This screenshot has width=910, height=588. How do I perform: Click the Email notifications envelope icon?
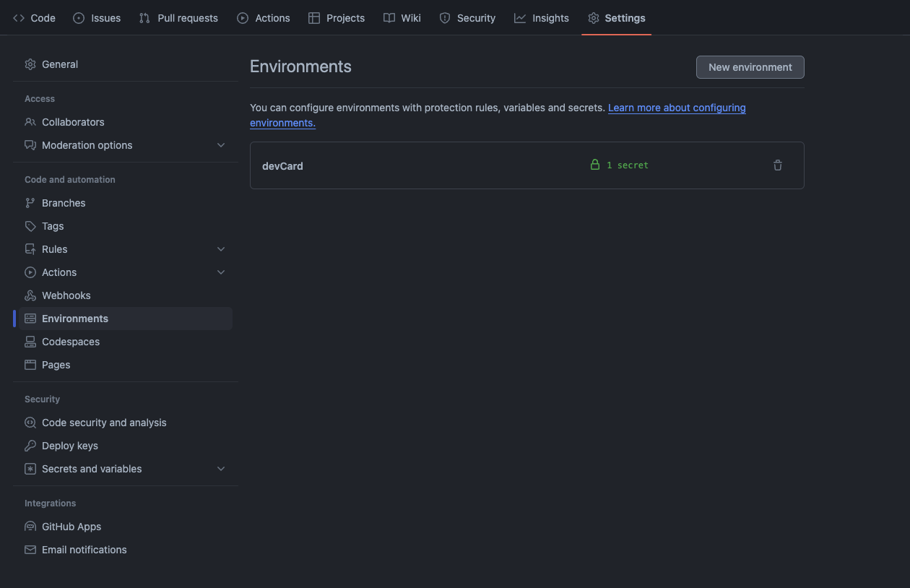point(30,550)
